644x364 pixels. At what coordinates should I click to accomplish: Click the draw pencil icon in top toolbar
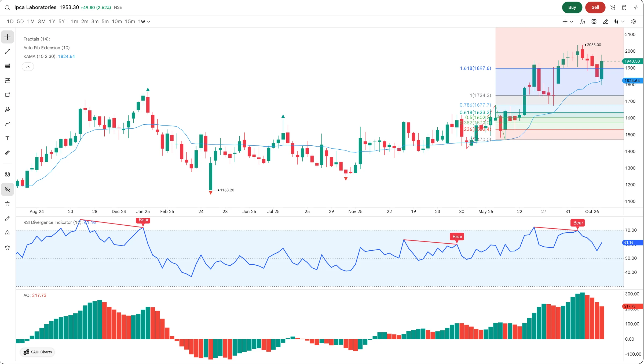[x=605, y=21]
